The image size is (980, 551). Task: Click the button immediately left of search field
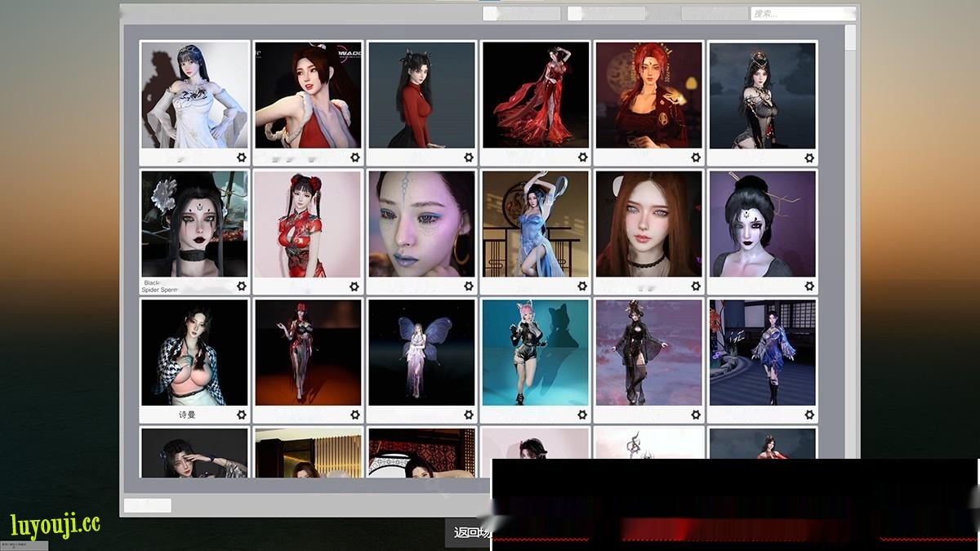click(x=714, y=14)
